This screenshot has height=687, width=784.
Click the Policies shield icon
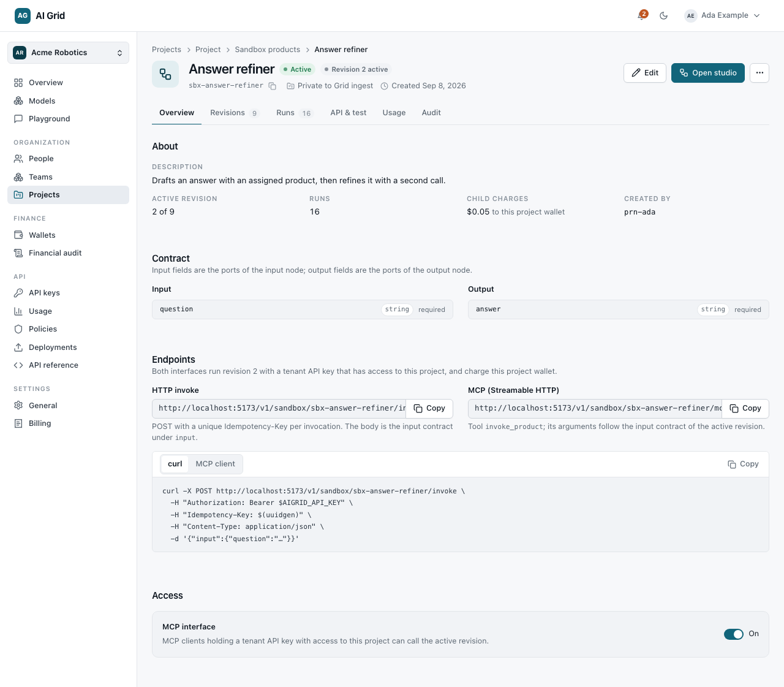pyautogui.click(x=18, y=329)
